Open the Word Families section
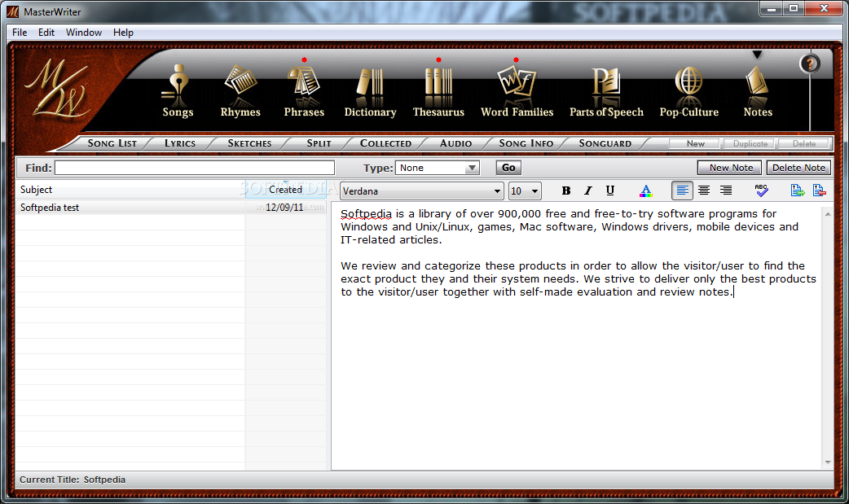The image size is (849, 504). [517, 91]
